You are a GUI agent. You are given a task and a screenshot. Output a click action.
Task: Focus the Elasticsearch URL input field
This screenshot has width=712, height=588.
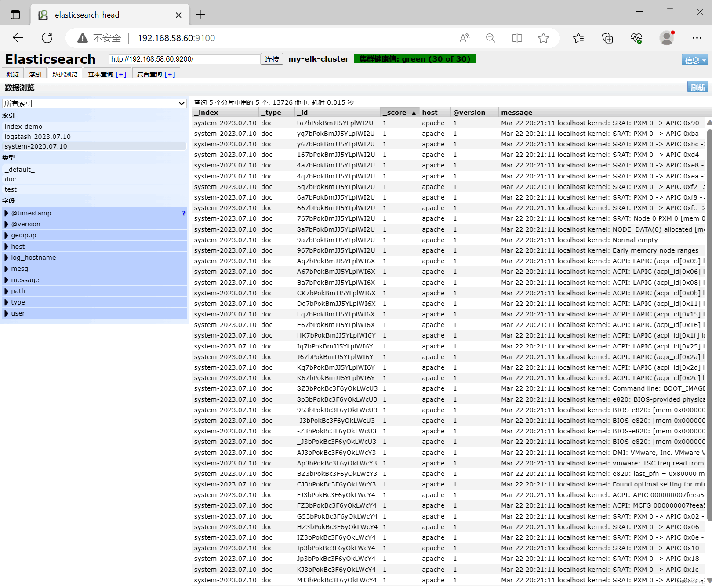184,59
